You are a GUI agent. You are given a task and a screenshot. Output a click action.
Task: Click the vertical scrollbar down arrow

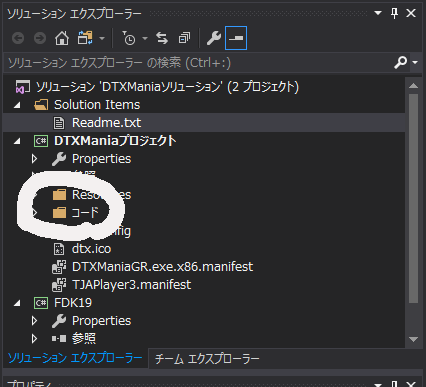pos(414,339)
